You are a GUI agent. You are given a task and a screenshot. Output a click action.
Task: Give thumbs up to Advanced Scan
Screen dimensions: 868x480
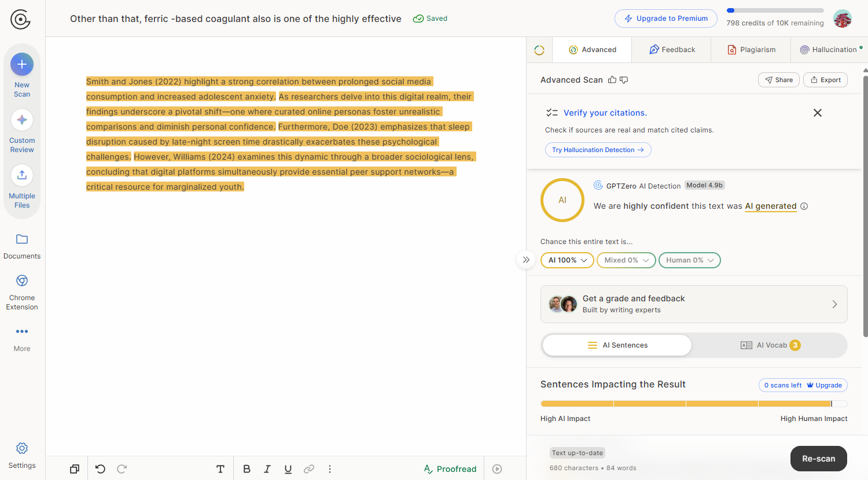(612, 80)
